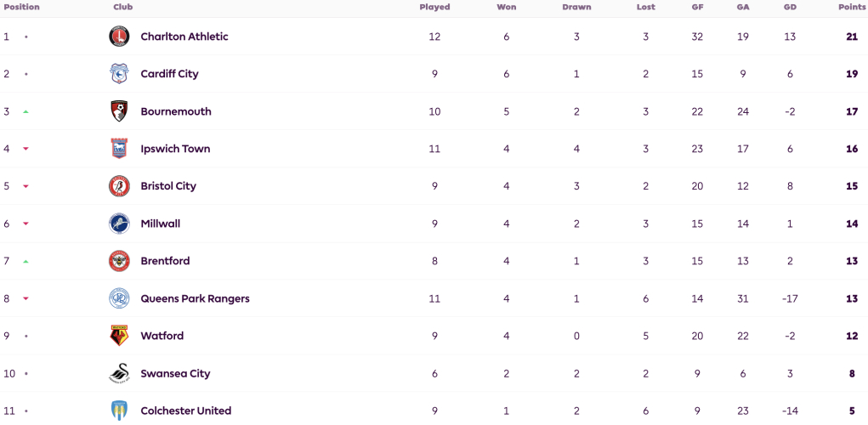Image resolution: width=868 pixels, height=425 pixels.
Task: Click the Queens Park Rangers badge
Action: (x=119, y=298)
